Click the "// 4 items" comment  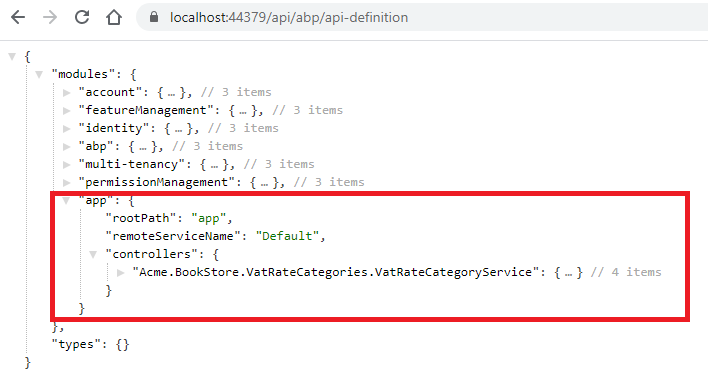pyautogui.click(x=626, y=272)
